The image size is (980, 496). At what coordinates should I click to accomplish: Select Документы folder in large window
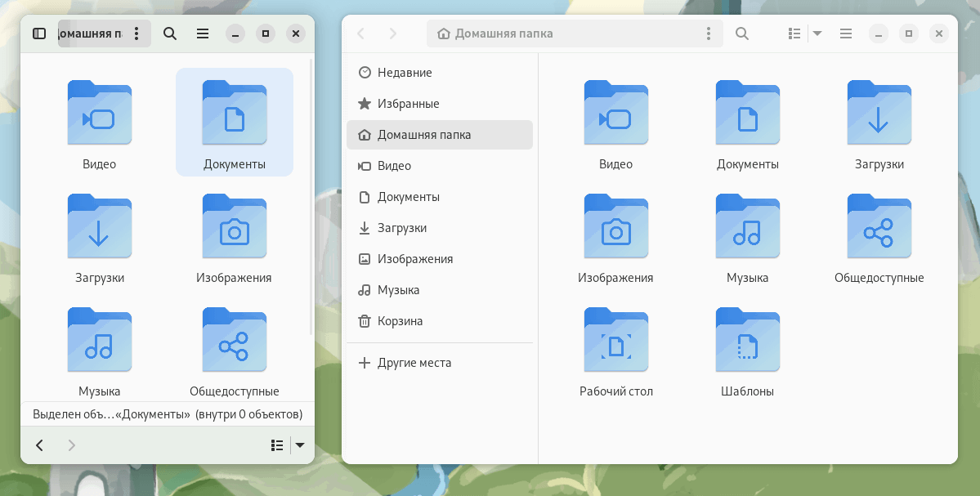tap(748, 124)
